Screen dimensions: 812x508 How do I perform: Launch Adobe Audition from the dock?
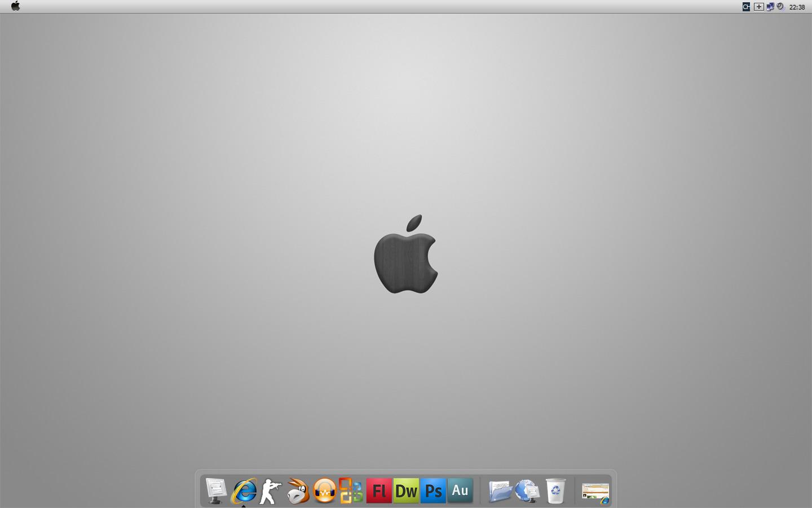(x=460, y=491)
